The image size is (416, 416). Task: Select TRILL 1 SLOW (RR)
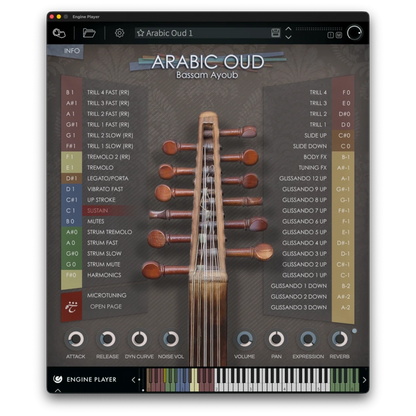110,146
